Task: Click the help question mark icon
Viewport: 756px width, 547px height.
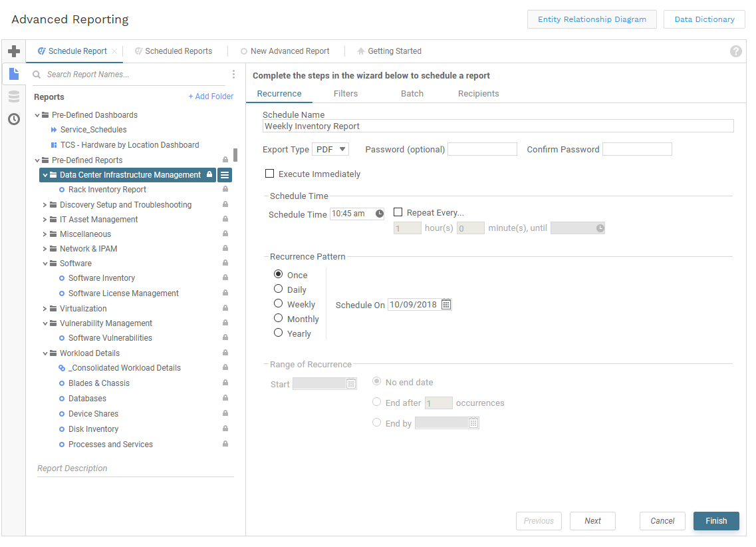Action: tap(736, 51)
